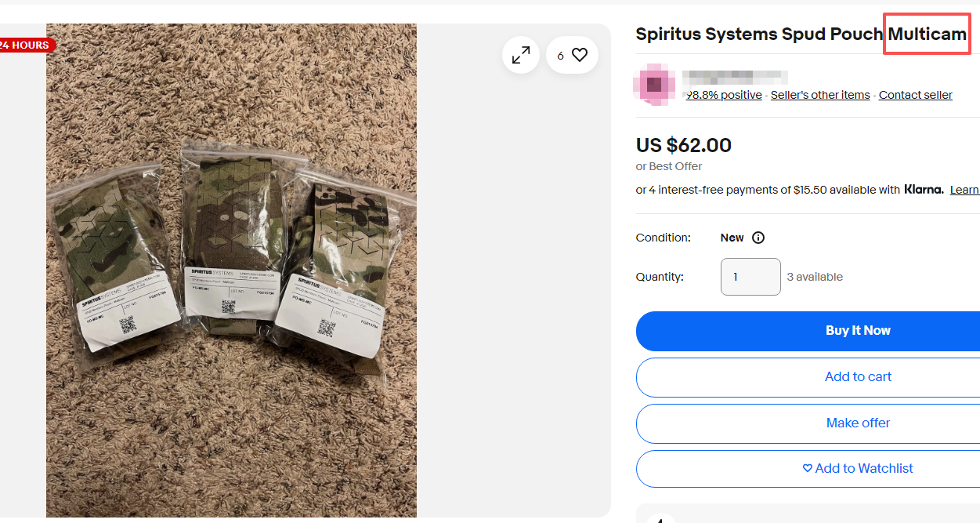Click the Make offer button
The width and height of the screenshot is (980, 523).
click(x=858, y=423)
